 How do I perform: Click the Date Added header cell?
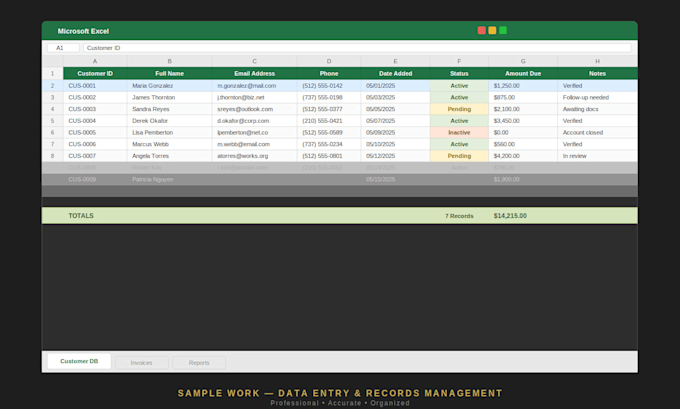(395, 73)
